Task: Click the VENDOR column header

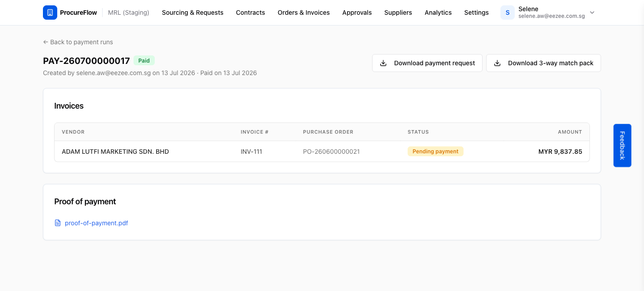Action: point(73,132)
